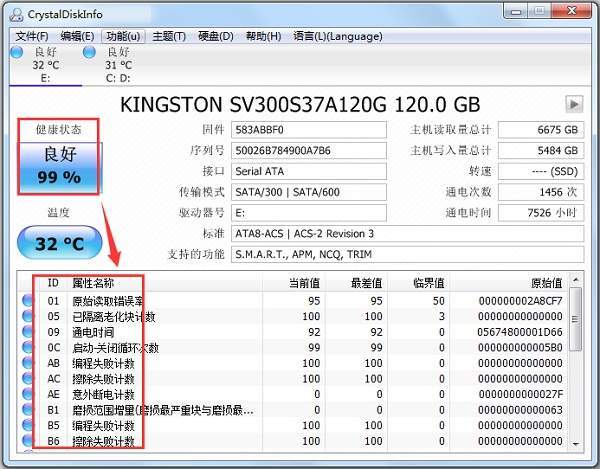This screenshot has height=469, width=600.
Task: Click the status orb on row AB
Action: [27, 364]
